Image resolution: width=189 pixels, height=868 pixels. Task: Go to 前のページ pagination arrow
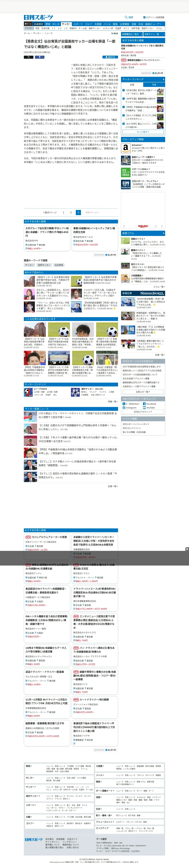click(x=50, y=213)
